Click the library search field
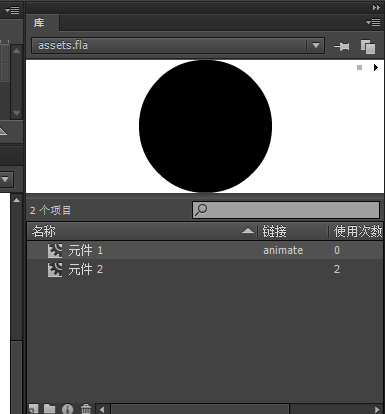The image size is (385, 414). point(286,210)
